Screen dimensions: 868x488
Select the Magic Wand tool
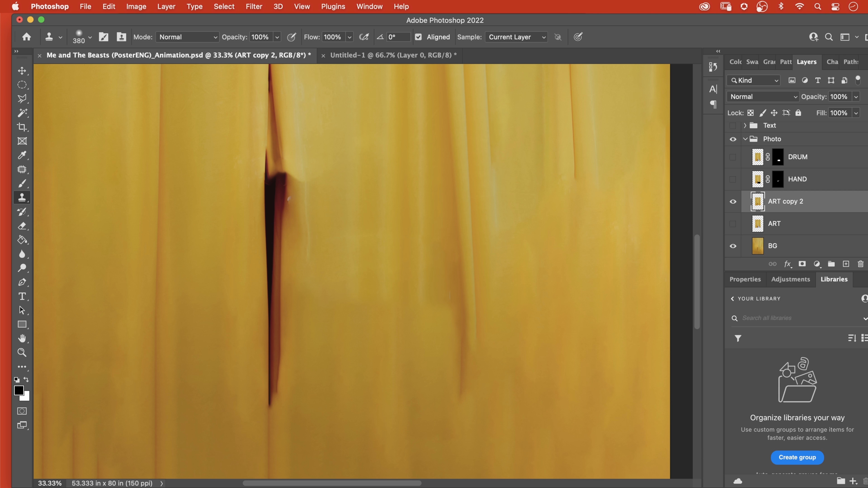pos(22,113)
